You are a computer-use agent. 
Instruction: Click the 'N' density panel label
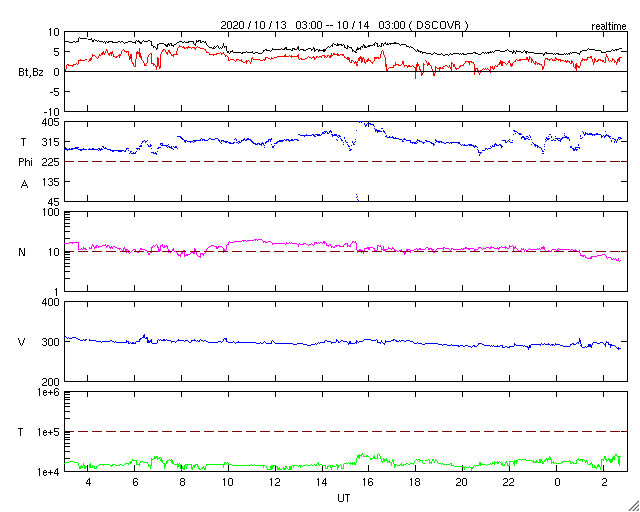pos(22,252)
